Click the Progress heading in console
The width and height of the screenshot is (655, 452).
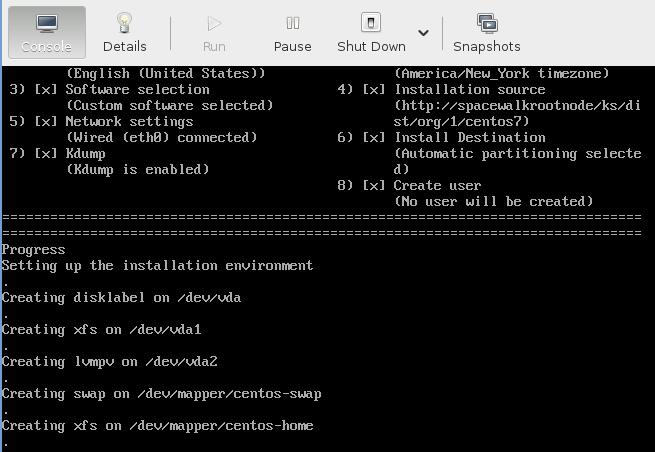[33, 250]
